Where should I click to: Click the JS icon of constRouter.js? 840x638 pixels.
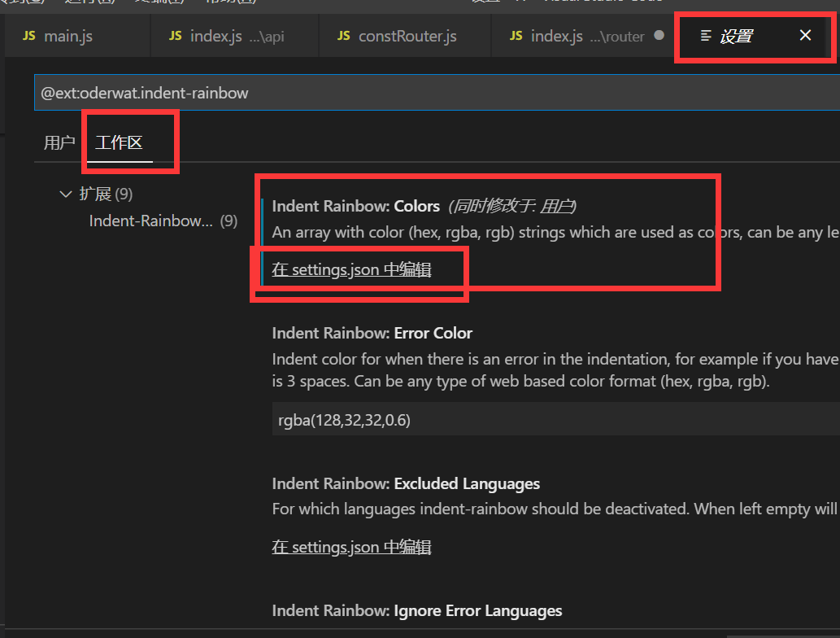[x=343, y=35]
